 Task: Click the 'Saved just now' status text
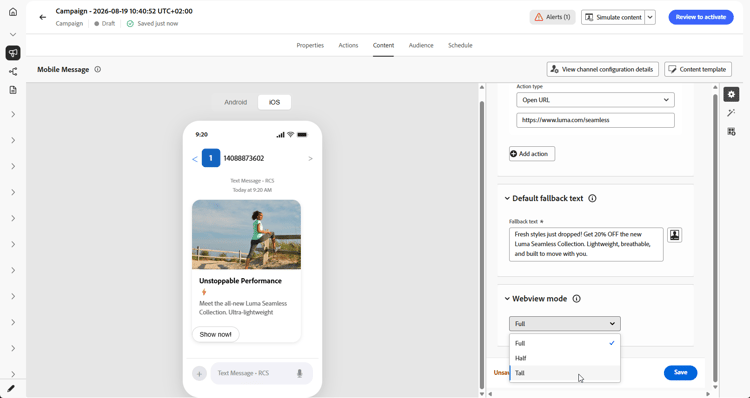tap(157, 23)
